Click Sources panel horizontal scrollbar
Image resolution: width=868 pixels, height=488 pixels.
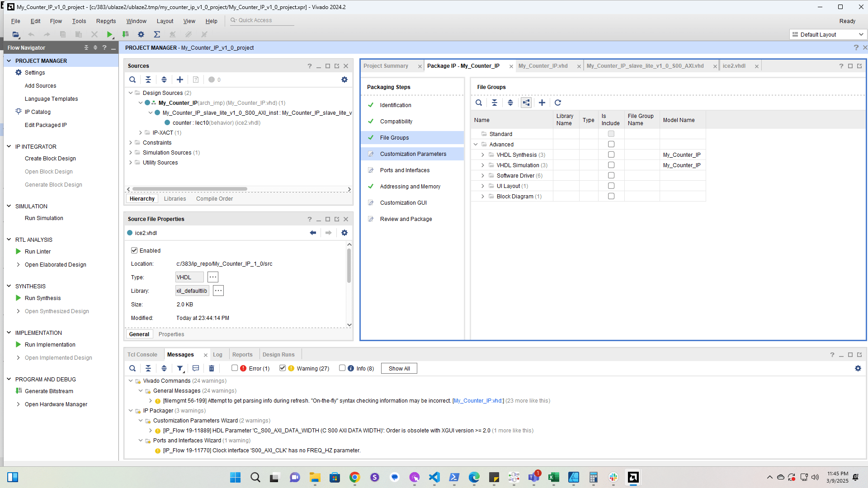(190, 189)
